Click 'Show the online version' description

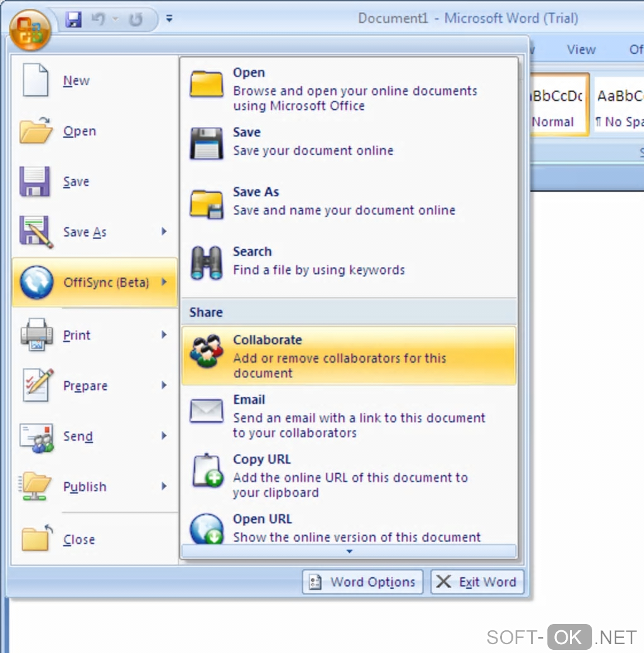pos(357,537)
